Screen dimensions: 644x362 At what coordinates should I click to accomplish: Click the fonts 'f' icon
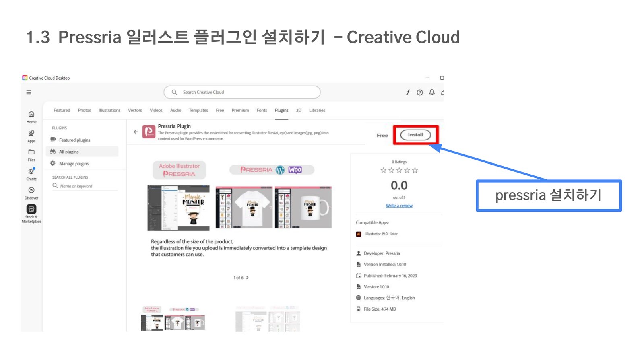point(408,93)
